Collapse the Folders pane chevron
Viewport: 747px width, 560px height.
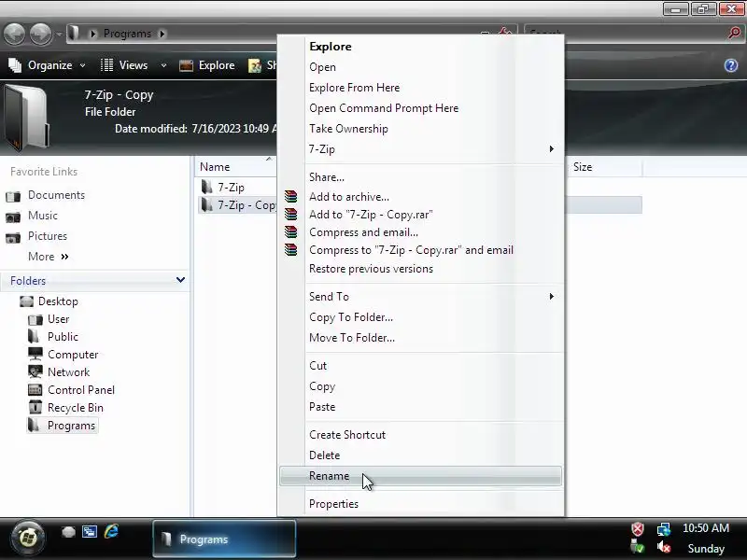tap(180, 280)
